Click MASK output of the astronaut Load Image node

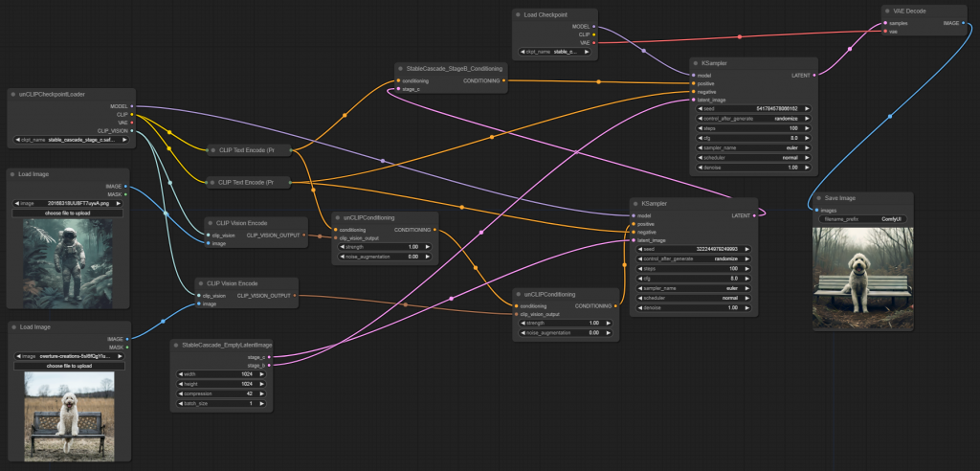coord(125,194)
